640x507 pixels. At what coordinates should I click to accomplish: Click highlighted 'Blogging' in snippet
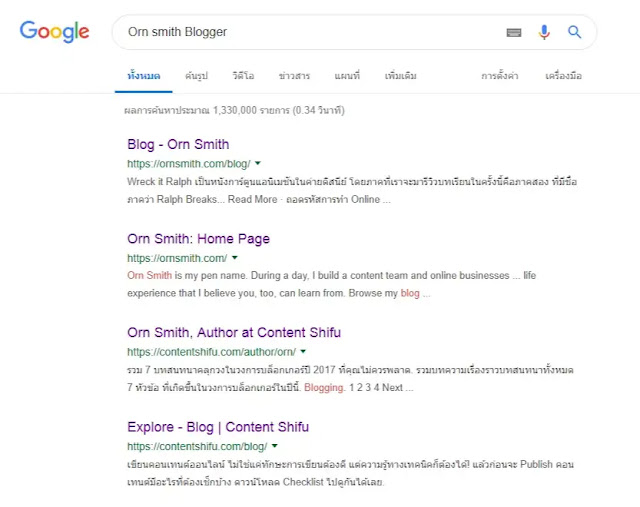click(324, 387)
